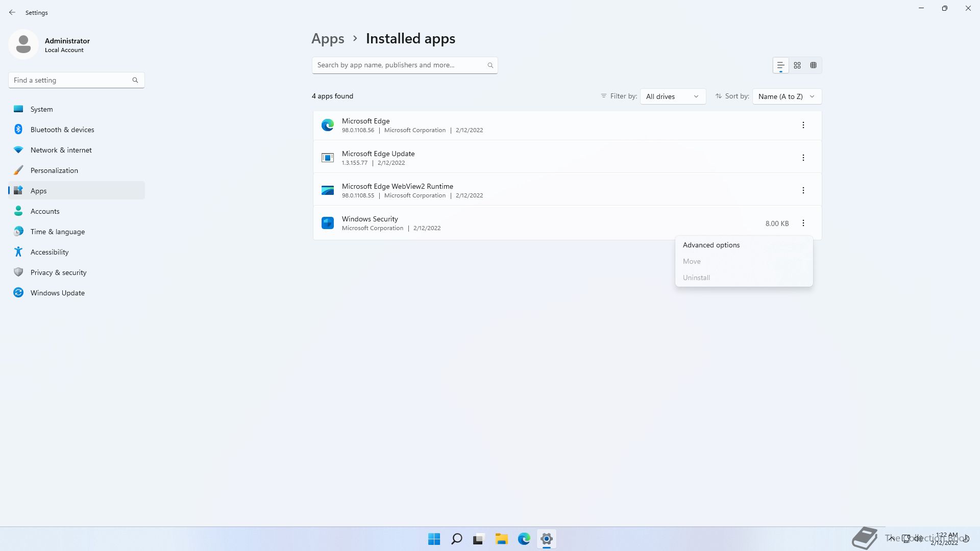Minimize the Settings window
Viewport: 980px width, 551px height.
click(921, 8)
